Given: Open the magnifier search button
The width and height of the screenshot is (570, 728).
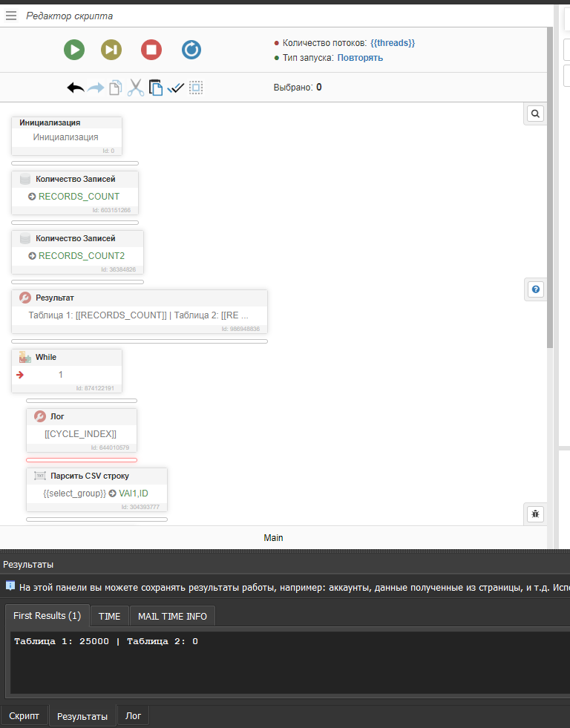Looking at the screenshot, I should tap(535, 114).
